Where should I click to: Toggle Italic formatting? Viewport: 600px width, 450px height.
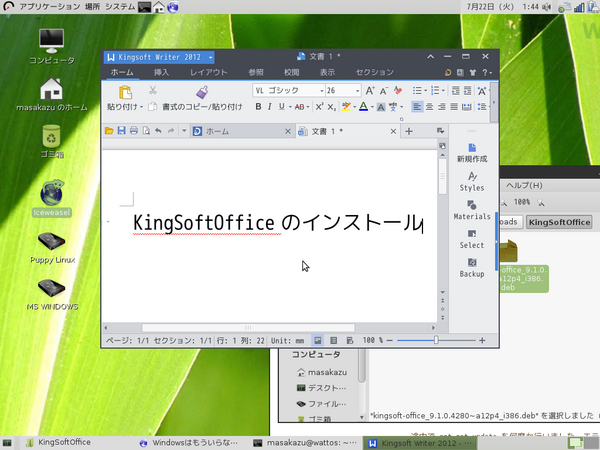(x=270, y=107)
